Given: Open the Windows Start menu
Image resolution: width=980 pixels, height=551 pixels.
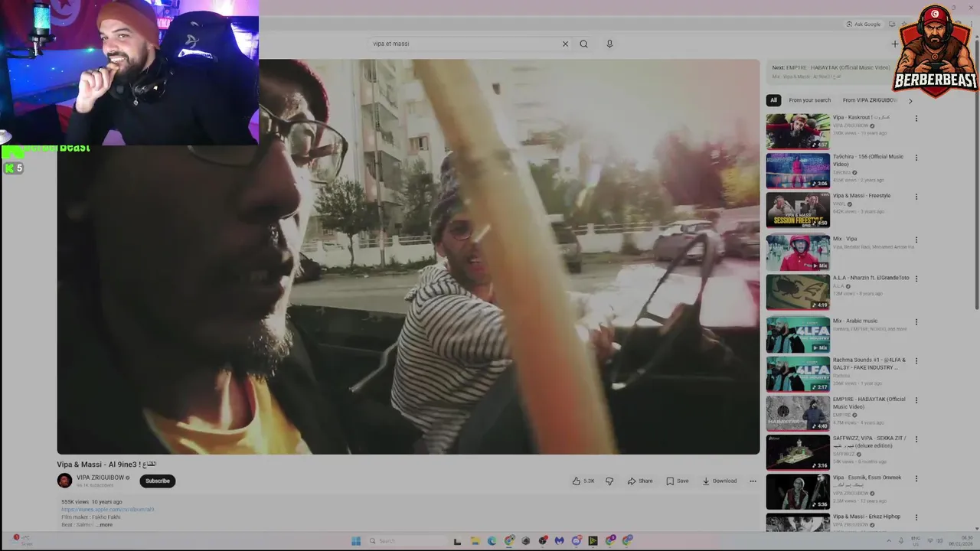Looking at the screenshot, I should pyautogui.click(x=356, y=541).
